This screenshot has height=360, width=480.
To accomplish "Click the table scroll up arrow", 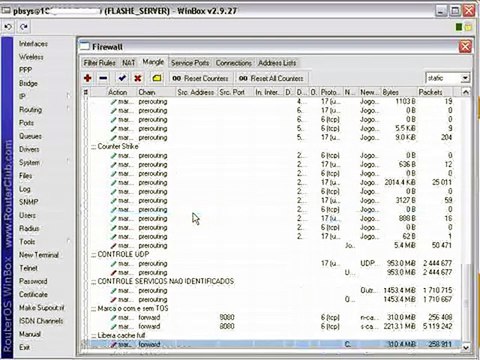I will (x=466, y=92).
